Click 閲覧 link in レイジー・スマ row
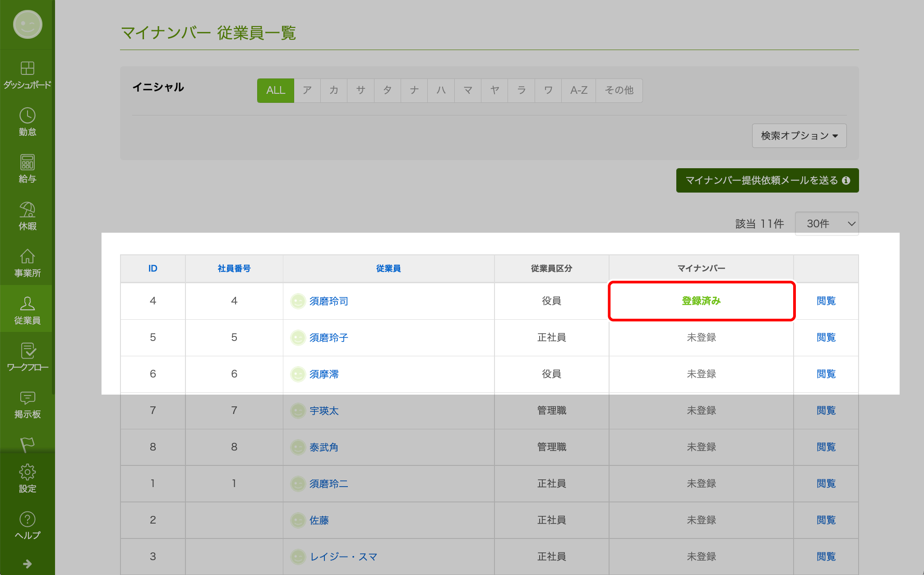This screenshot has height=575, width=924. click(x=826, y=557)
